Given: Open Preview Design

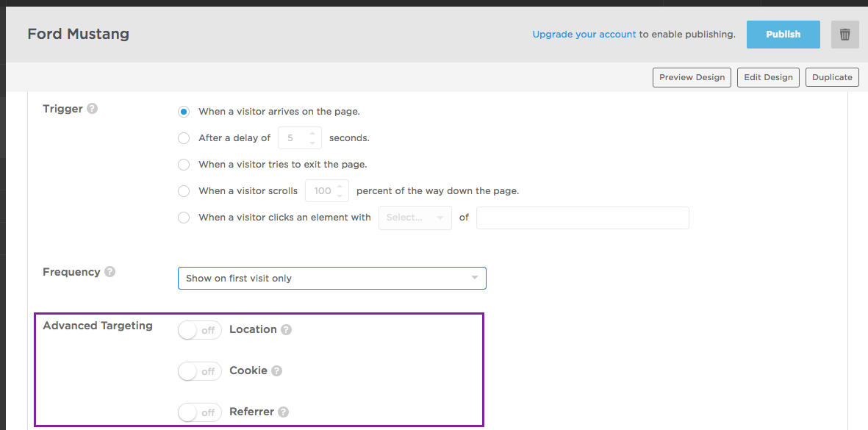Looking at the screenshot, I should pyautogui.click(x=692, y=77).
